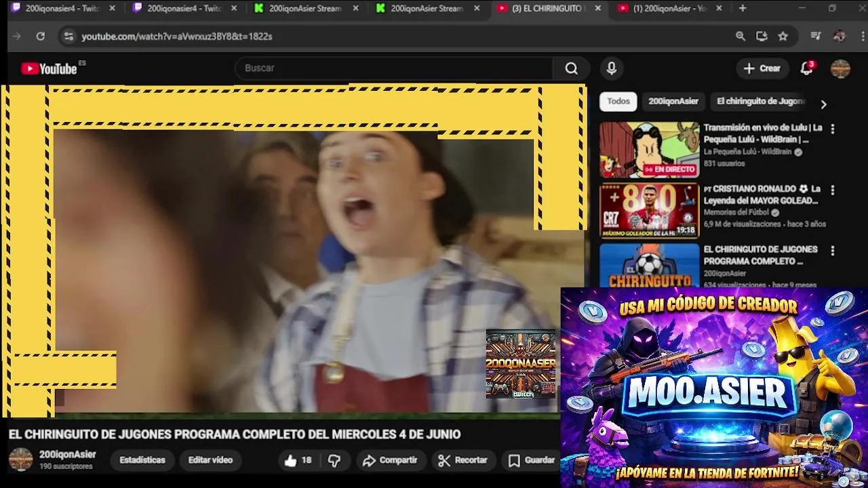The height and width of the screenshot is (488, 868).
Task: Go forward with browser arrow
Action: 17,37
